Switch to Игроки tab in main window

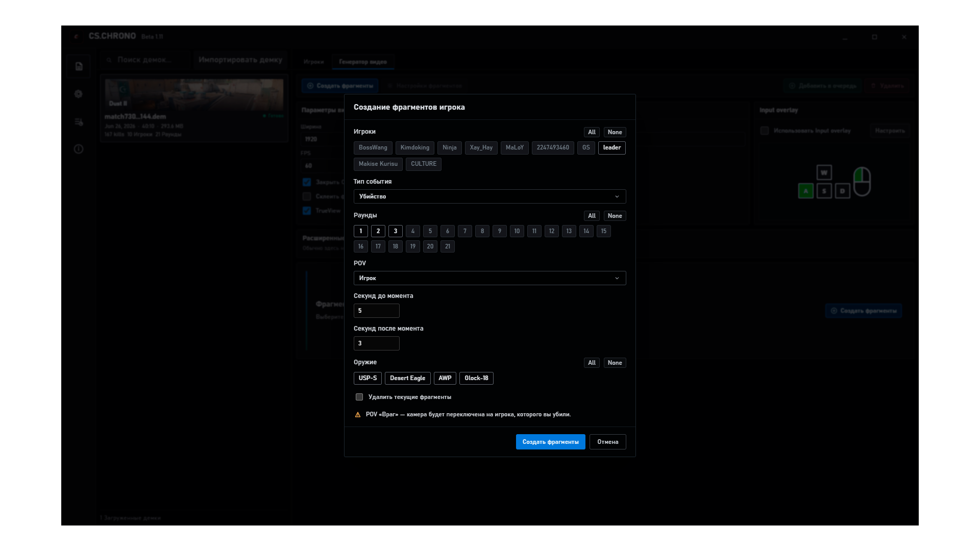click(313, 62)
